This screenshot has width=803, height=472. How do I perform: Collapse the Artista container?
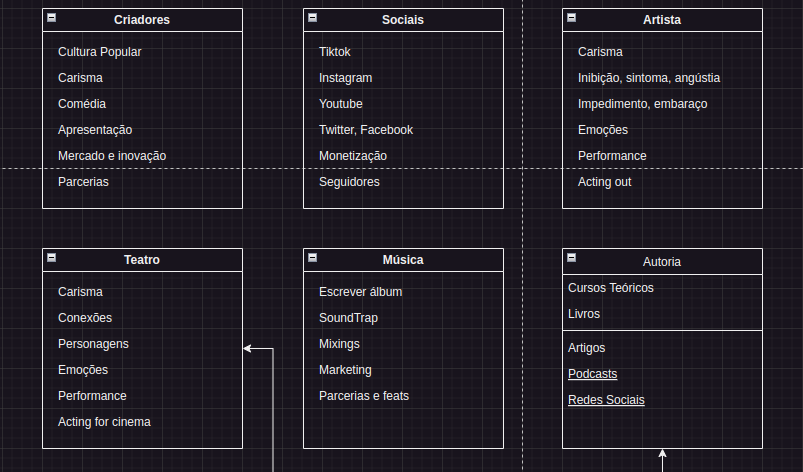pyautogui.click(x=572, y=18)
